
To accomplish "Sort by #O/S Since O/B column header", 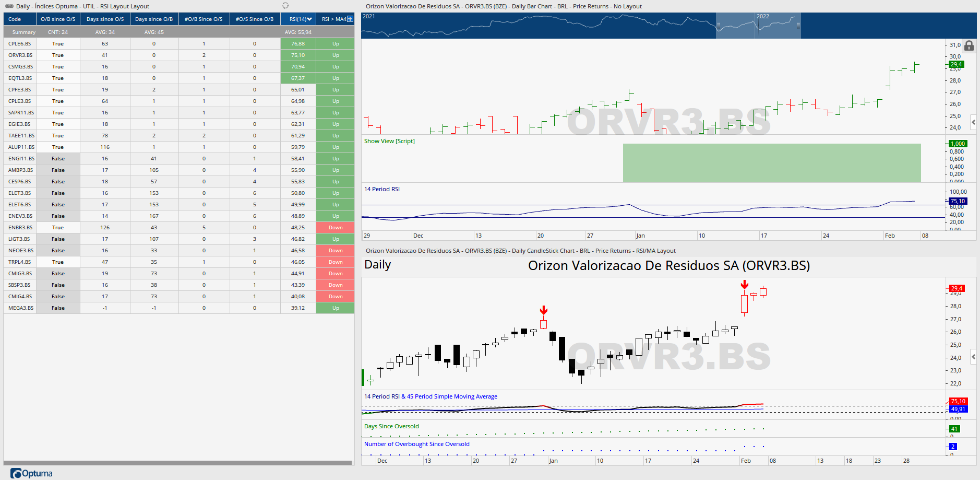I will pos(255,19).
